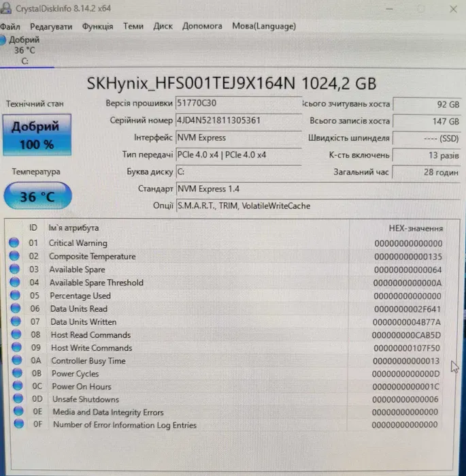Select the Host Read Commands attribute name

(90, 335)
